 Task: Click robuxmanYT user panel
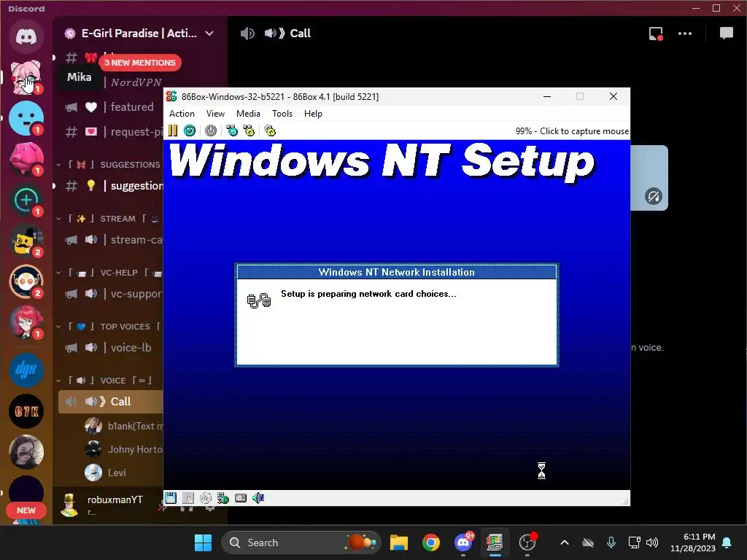pos(104,505)
